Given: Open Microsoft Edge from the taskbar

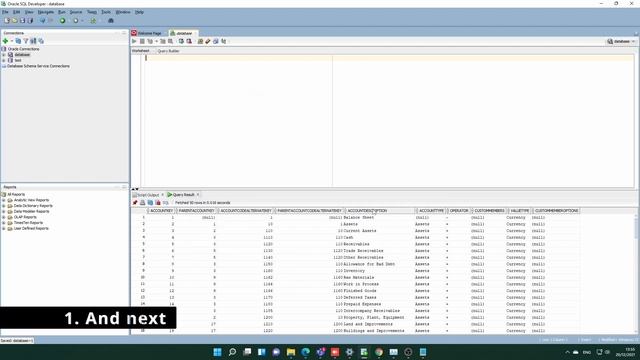Looking at the screenshot, I should [305, 352].
